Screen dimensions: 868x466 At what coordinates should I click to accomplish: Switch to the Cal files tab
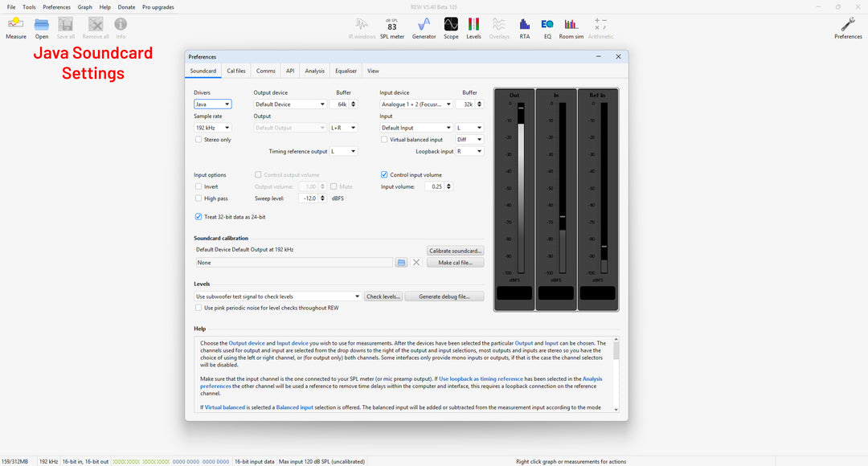pos(236,71)
